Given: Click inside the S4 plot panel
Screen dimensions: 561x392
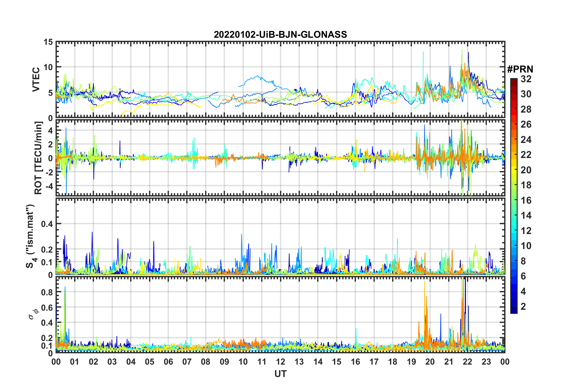Looking at the screenshot, I should coord(280,236).
